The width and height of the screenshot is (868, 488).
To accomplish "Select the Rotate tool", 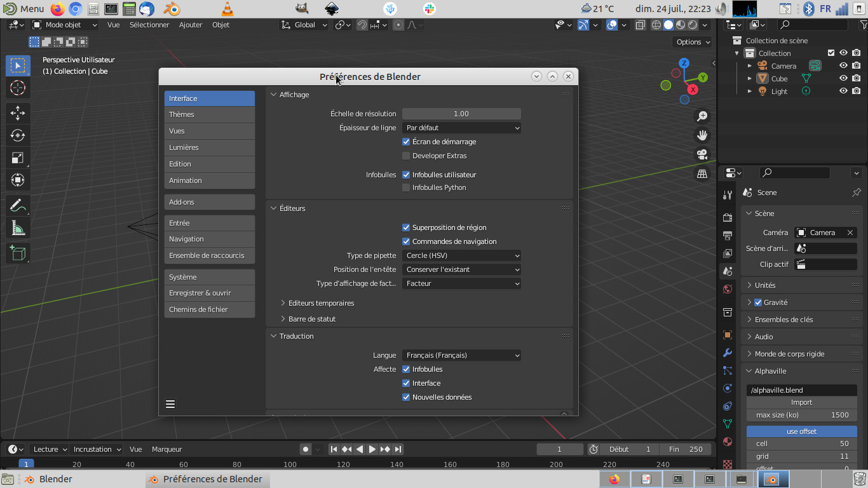I will pos(18,135).
